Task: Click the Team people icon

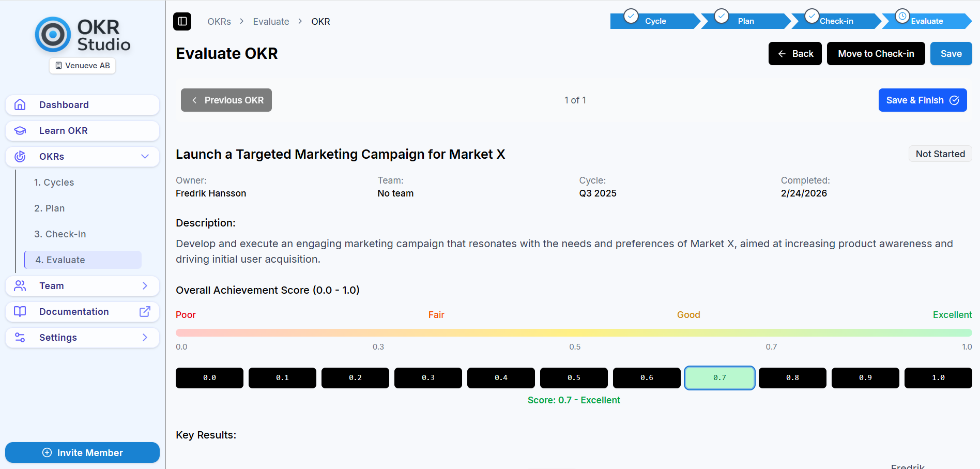Action: (20, 286)
